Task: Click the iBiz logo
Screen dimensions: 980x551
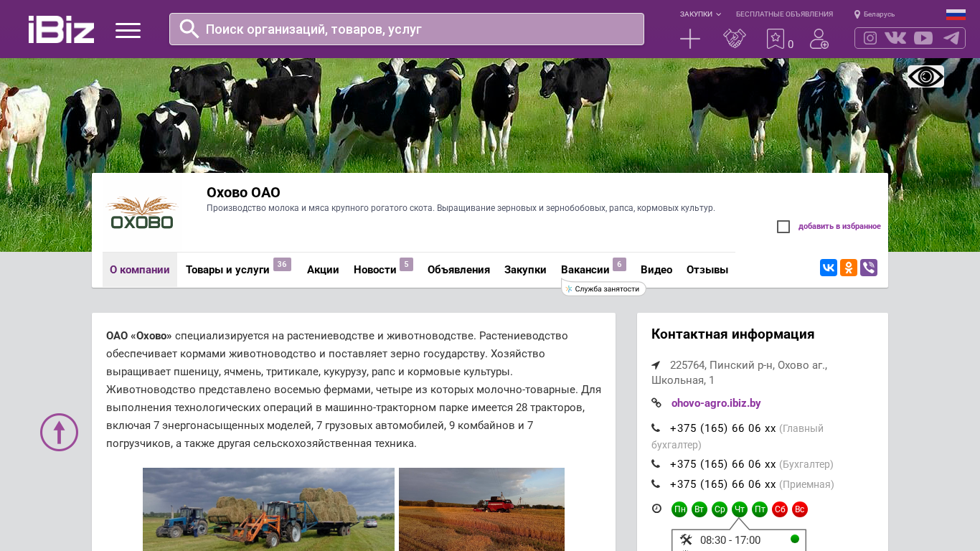Action: click(x=61, y=29)
